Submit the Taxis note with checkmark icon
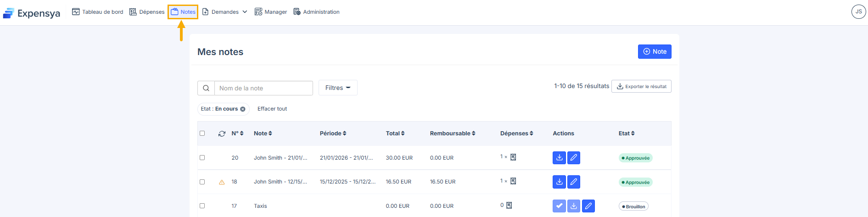The height and width of the screenshot is (217, 868). point(559,206)
